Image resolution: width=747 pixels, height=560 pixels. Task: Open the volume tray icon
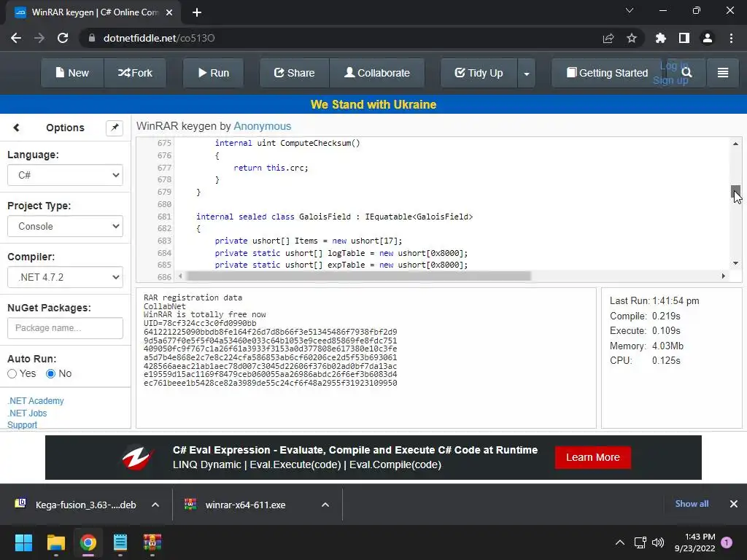pos(658,542)
